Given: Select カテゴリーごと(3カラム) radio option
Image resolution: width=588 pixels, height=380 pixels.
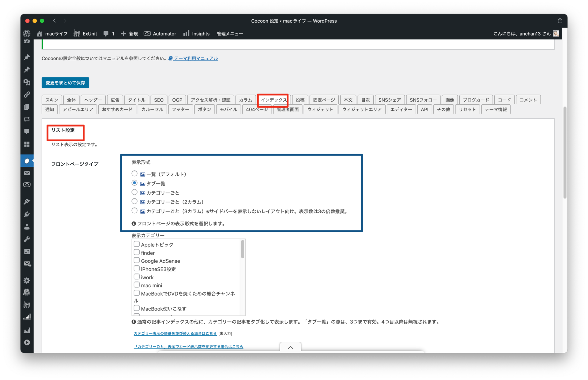Looking at the screenshot, I should (x=134, y=210).
